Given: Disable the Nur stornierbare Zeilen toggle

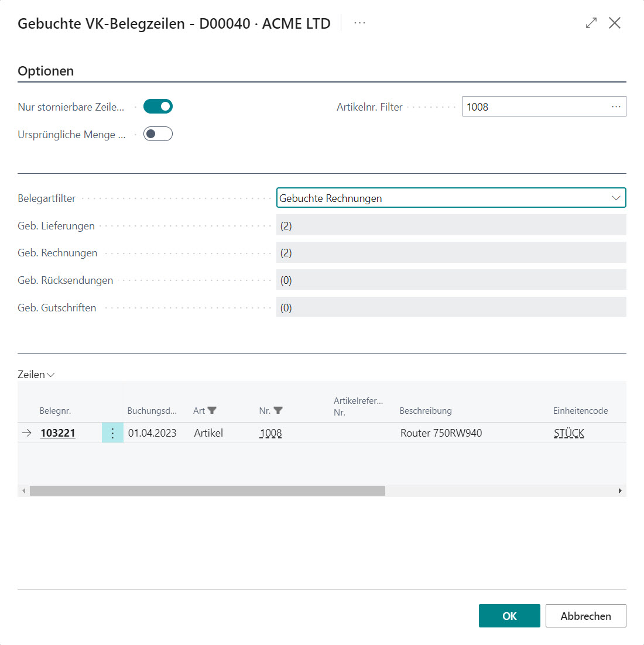Looking at the screenshot, I should (158, 107).
